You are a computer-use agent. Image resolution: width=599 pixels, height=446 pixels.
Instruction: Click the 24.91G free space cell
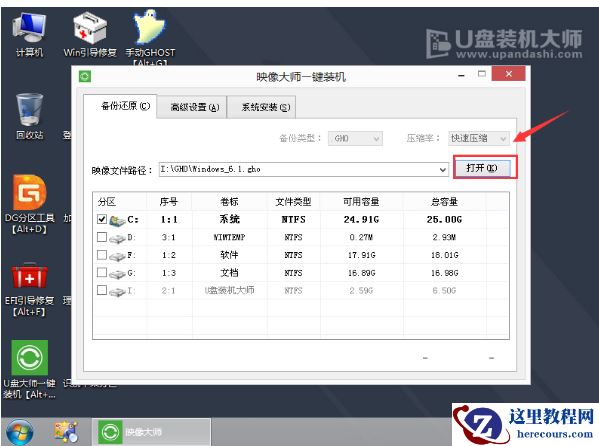coord(361,220)
